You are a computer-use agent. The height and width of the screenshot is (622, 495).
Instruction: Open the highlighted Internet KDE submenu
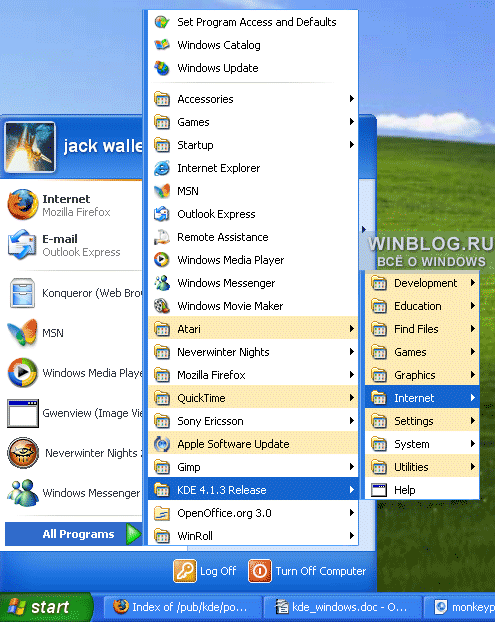422,398
